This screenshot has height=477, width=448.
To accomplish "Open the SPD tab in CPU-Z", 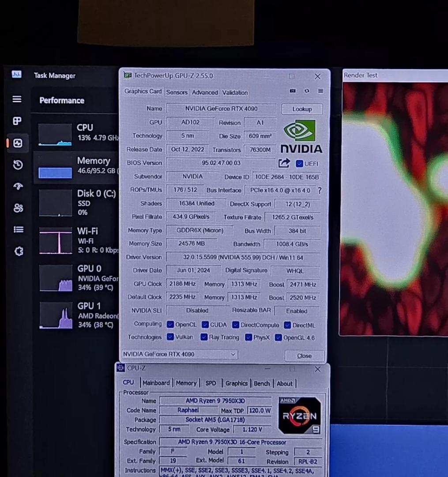I will tap(211, 383).
